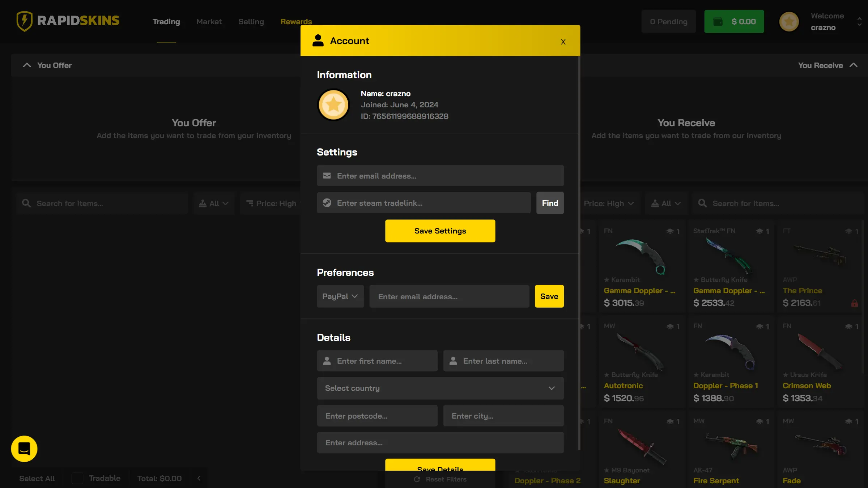Screen dimensions: 868x488
Task: Click the Find tradelink button
Action: (550, 203)
